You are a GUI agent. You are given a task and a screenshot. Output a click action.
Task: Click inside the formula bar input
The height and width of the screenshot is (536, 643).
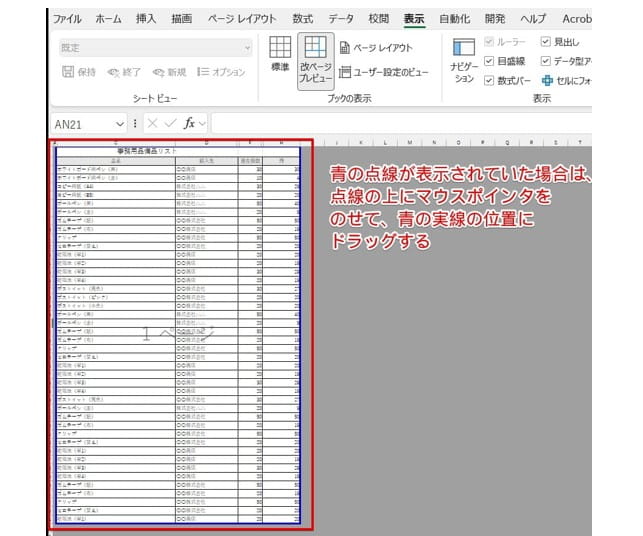coord(401,123)
